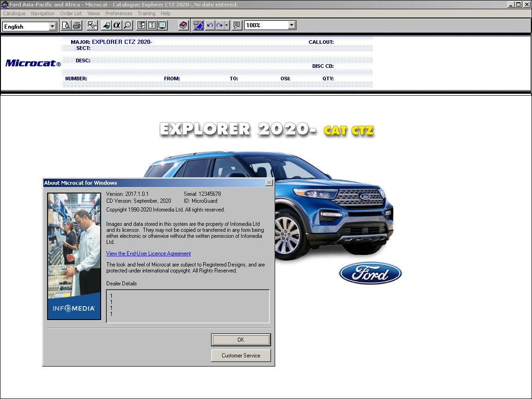532x399 pixels.
Task: Open the Catalogue menu
Action: click(x=14, y=13)
